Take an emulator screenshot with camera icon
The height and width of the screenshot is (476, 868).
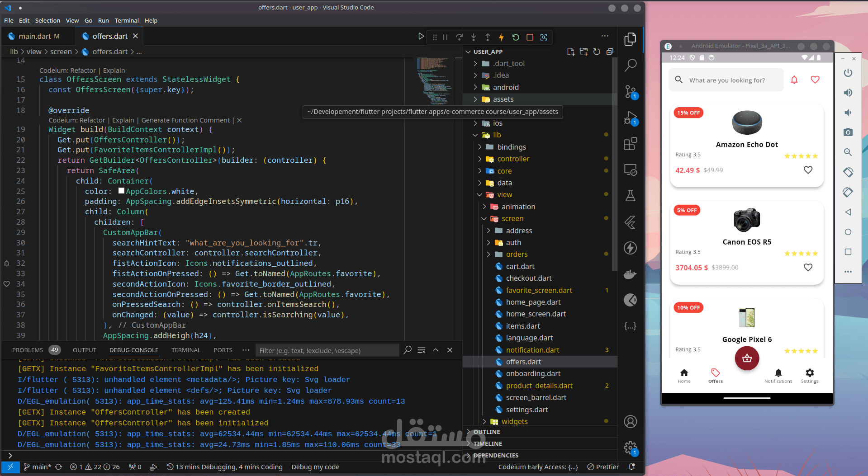pos(848,132)
